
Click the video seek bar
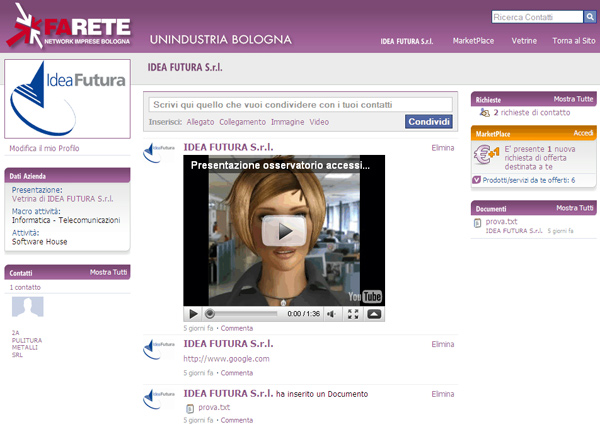pyautogui.click(x=242, y=314)
